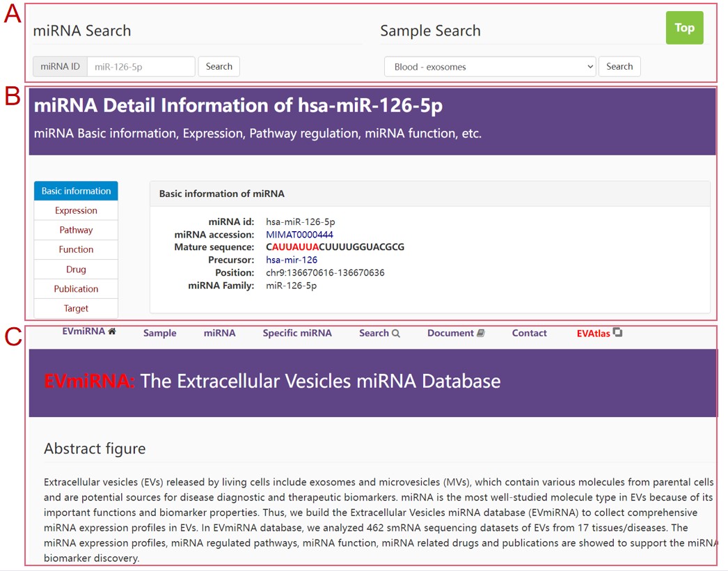Click the mature sequence CAUUAUUACUUUUGGUACGCG text
The height and width of the screenshot is (571, 728).
[335, 247]
